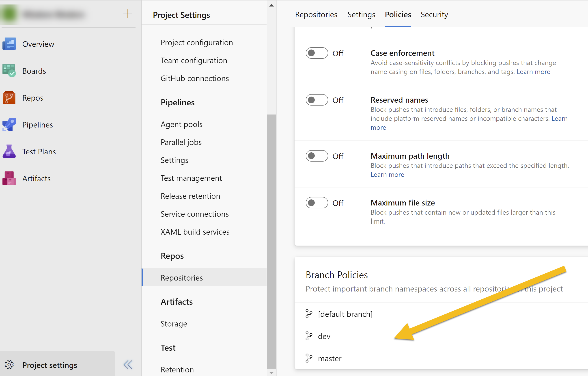The width and height of the screenshot is (588, 376).
Task: Enable the Case enforcement toggle
Action: coord(317,53)
